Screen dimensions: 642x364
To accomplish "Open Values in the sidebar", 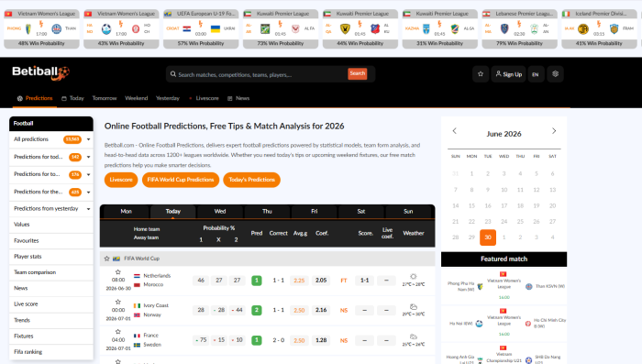I will tap(51, 225).
